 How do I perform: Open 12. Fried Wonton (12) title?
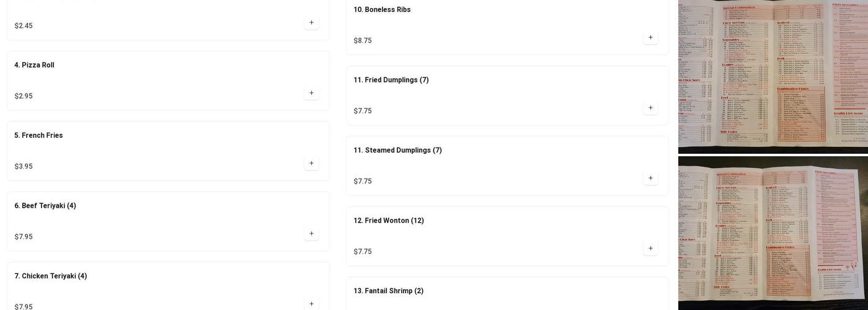point(389,221)
